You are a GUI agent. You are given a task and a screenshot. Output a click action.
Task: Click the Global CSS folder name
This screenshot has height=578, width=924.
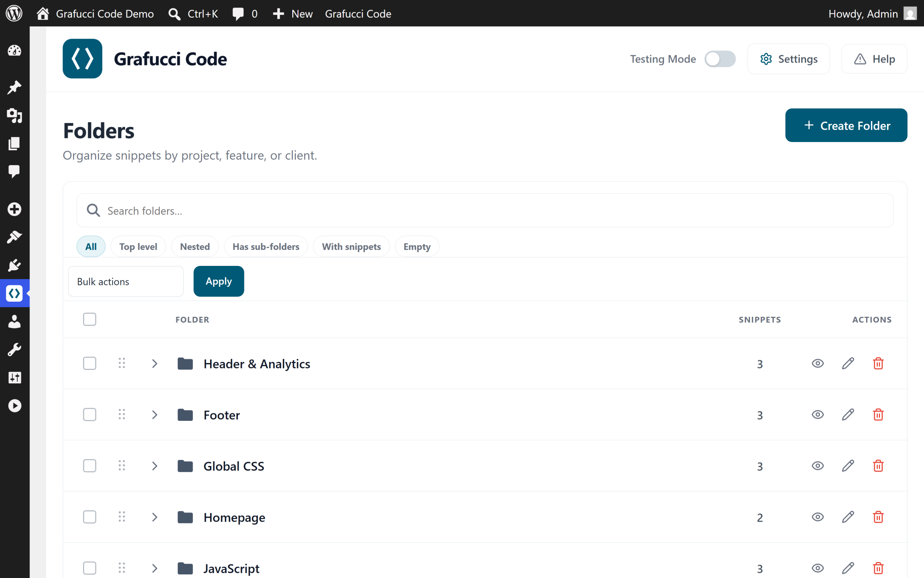[234, 466]
